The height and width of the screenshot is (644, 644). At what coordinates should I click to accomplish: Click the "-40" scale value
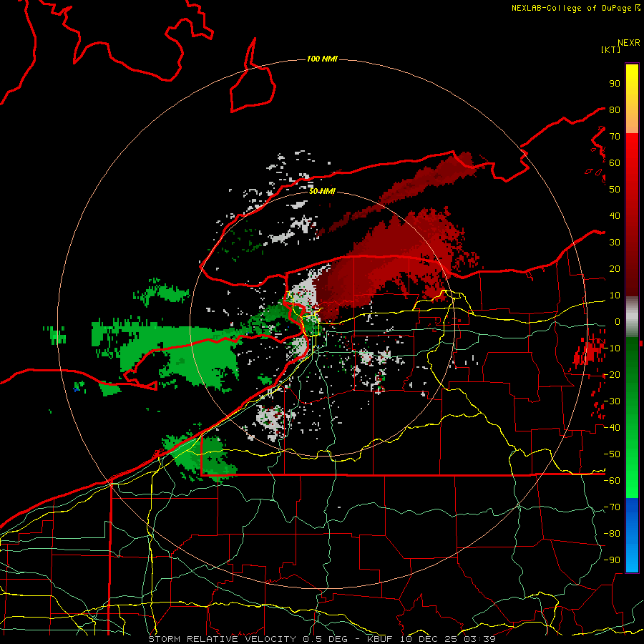tap(612, 428)
